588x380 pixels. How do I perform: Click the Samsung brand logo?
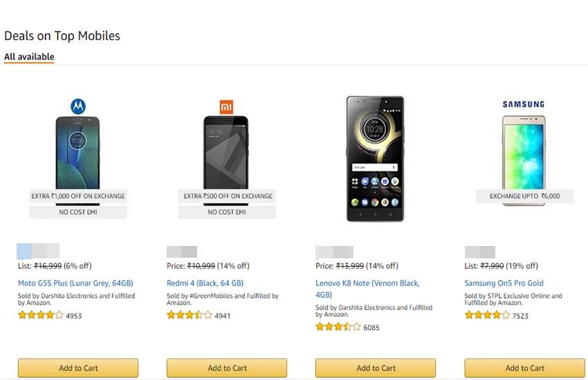point(524,104)
